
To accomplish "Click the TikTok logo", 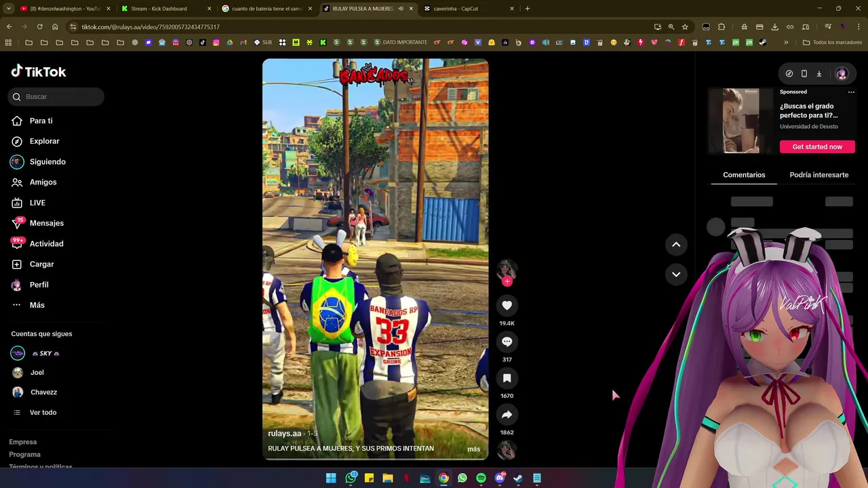I will click(39, 71).
